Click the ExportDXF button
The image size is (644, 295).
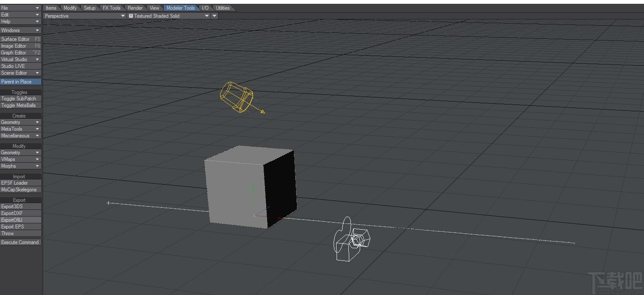click(21, 213)
